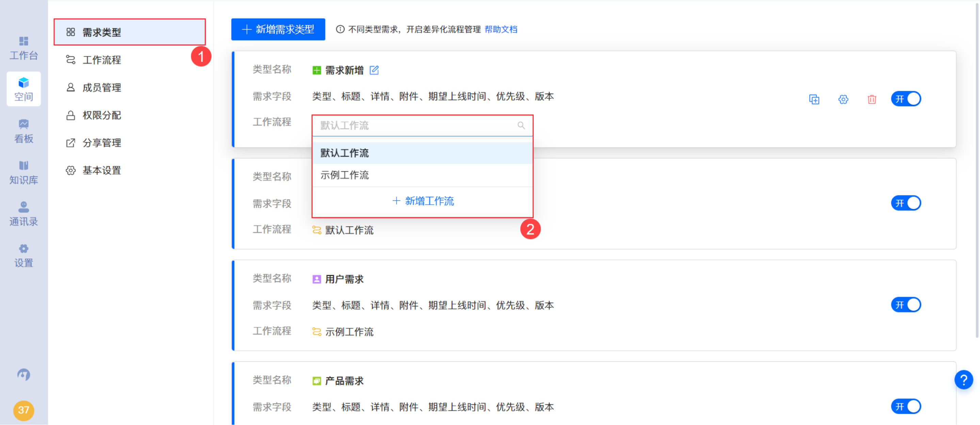Open the 看板 panel from sidebar
The width and height of the screenshot is (980, 425).
click(x=23, y=130)
